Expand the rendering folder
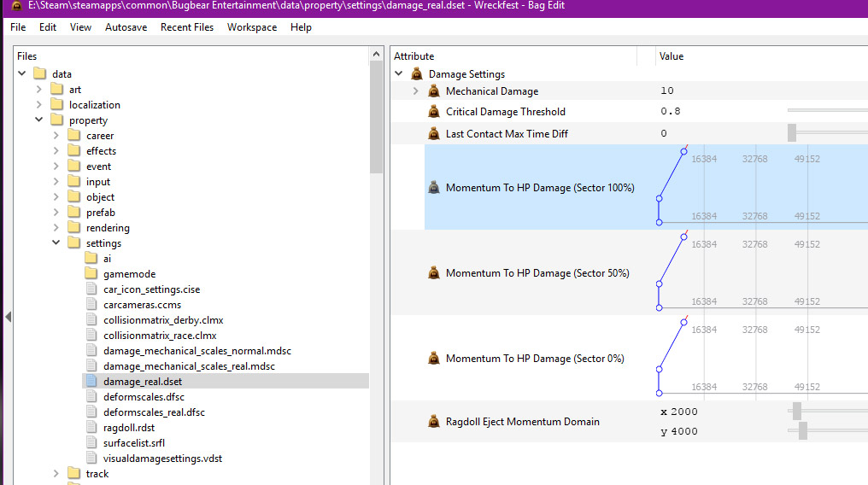 [56, 227]
